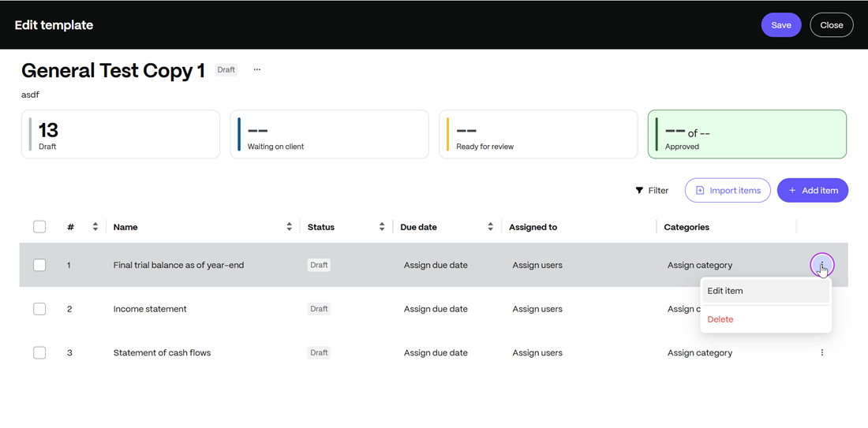Sort items by Status column arrows
Viewport: 868px width, 428px height.
coord(382,227)
